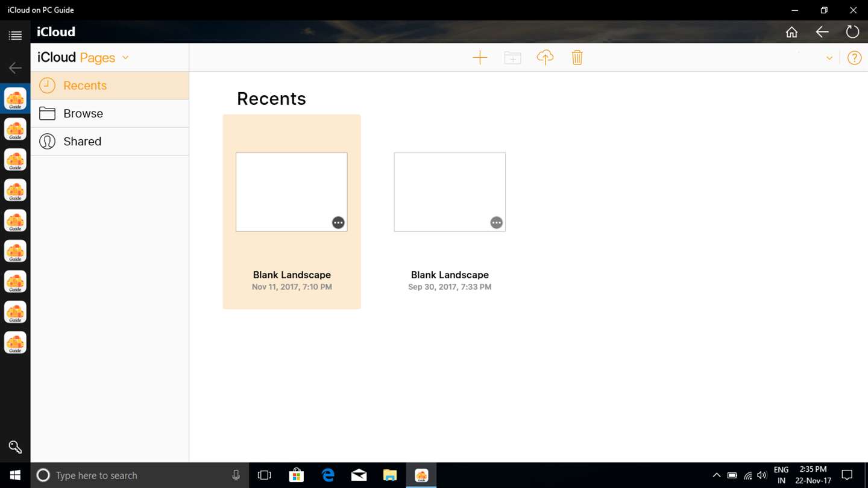The width and height of the screenshot is (868, 488).
Task: Open more options on the Sep 30 document
Action: click(x=496, y=223)
